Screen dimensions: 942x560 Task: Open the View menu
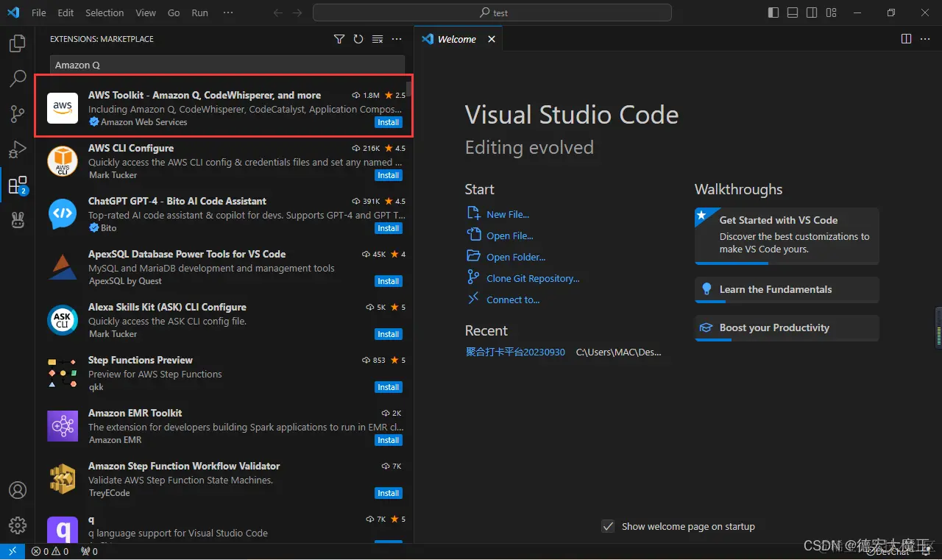click(146, 13)
